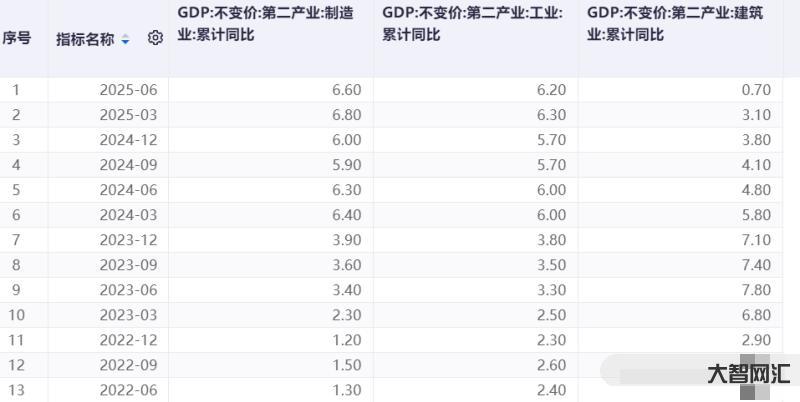Open the column settings gear icon
This screenshot has height=402, width=800.
[x=155, y=39]
